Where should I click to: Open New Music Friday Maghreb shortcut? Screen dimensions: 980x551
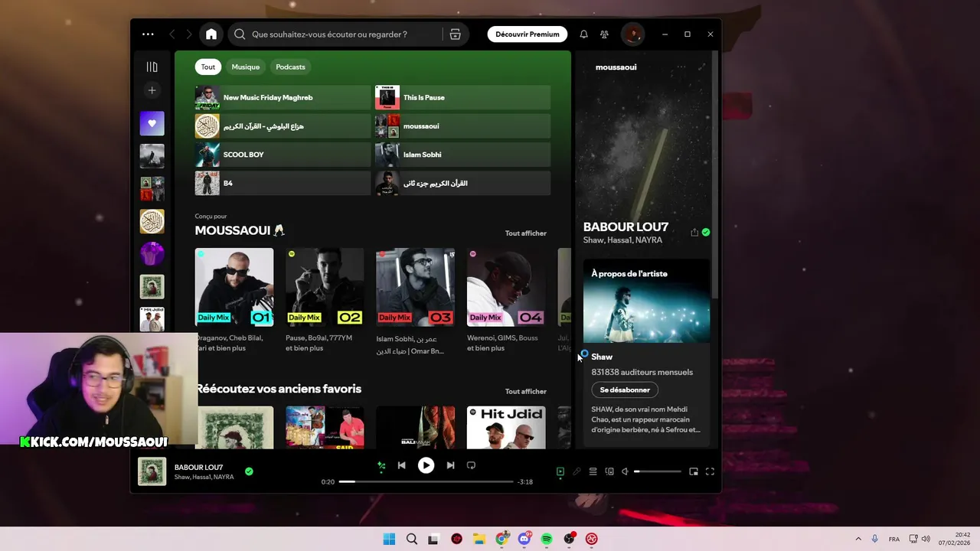coord(283,97)
